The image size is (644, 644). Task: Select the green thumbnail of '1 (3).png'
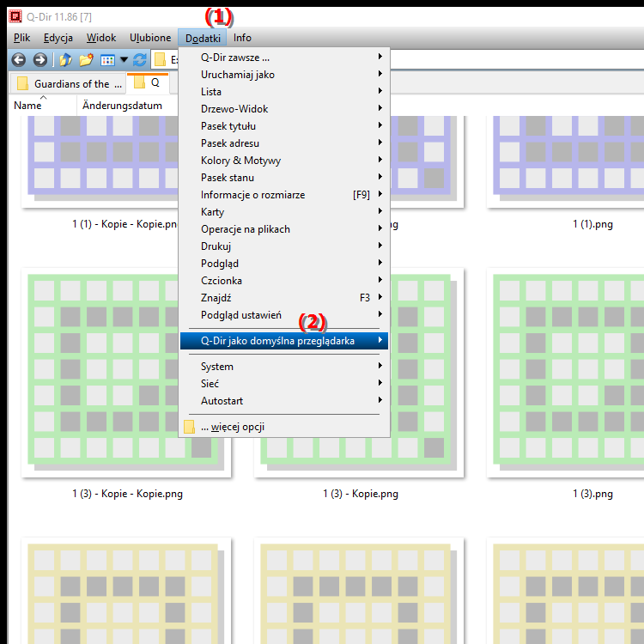[x=565, y=373]
